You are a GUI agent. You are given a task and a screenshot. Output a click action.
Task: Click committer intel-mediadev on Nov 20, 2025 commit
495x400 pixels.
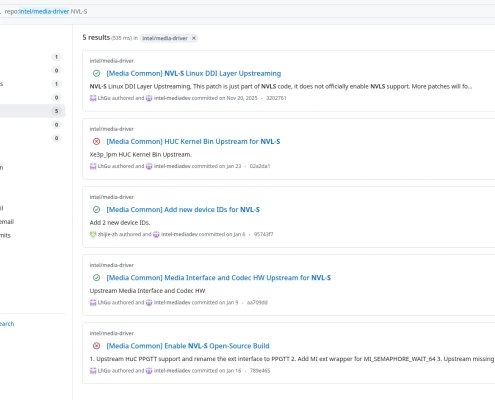[172, 98]
